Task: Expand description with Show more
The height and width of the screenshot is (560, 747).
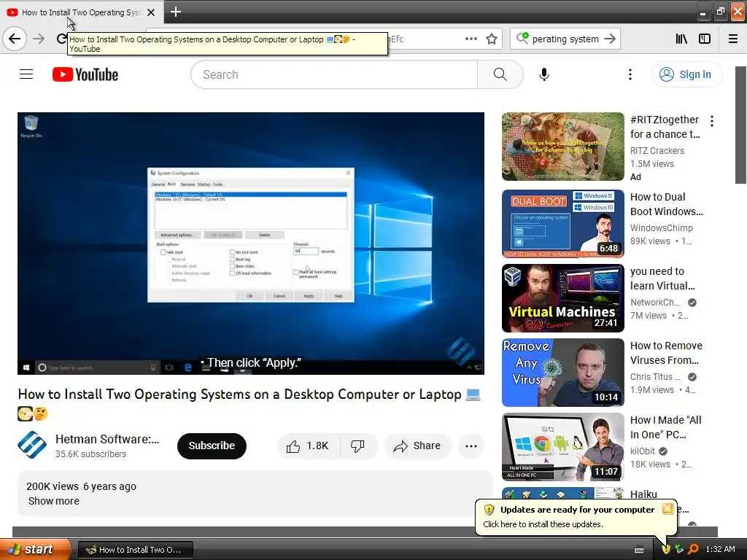Action: pyautogui.click(x=54, y=501)
